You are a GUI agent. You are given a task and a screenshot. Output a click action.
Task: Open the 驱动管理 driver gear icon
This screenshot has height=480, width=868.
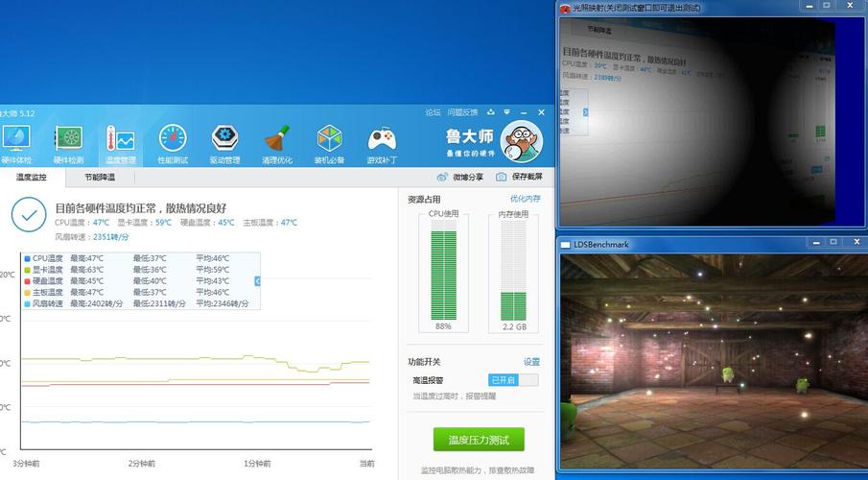point(224,138)
